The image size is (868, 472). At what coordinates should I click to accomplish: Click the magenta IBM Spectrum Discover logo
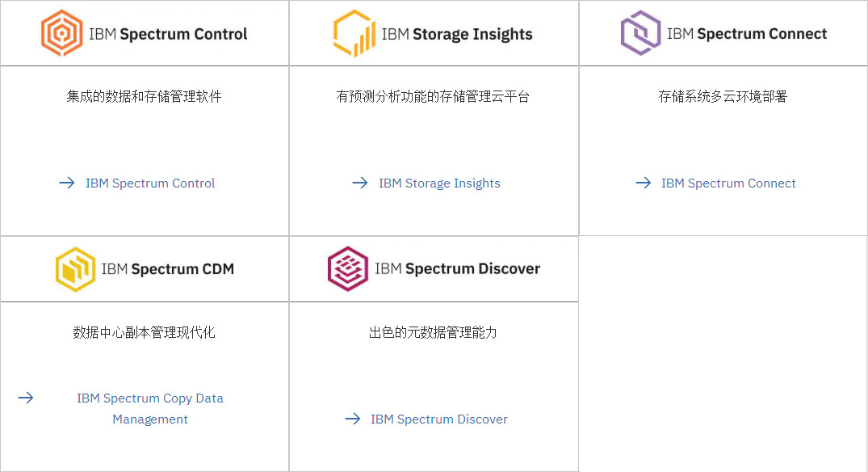(348, 268)
